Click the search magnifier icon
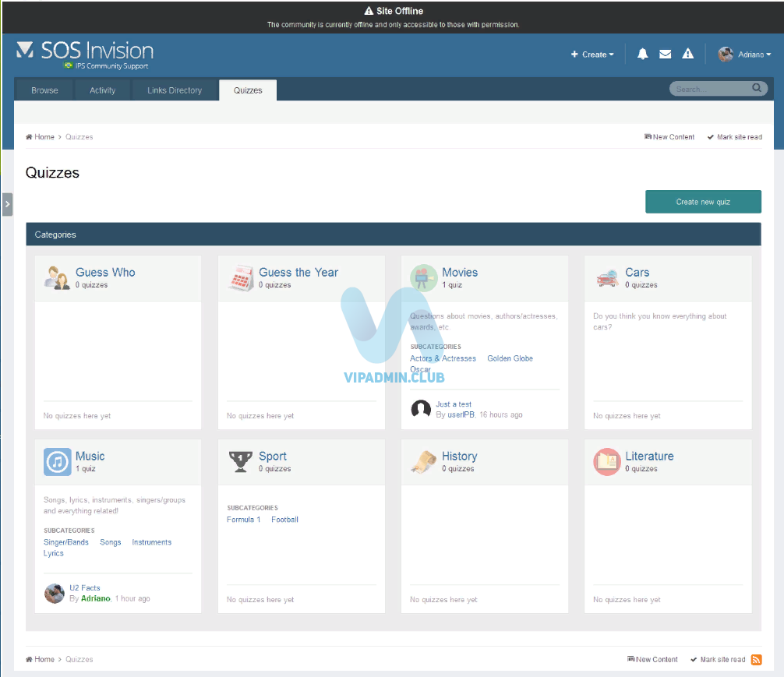The image size is (784, 677). [757, 89]
